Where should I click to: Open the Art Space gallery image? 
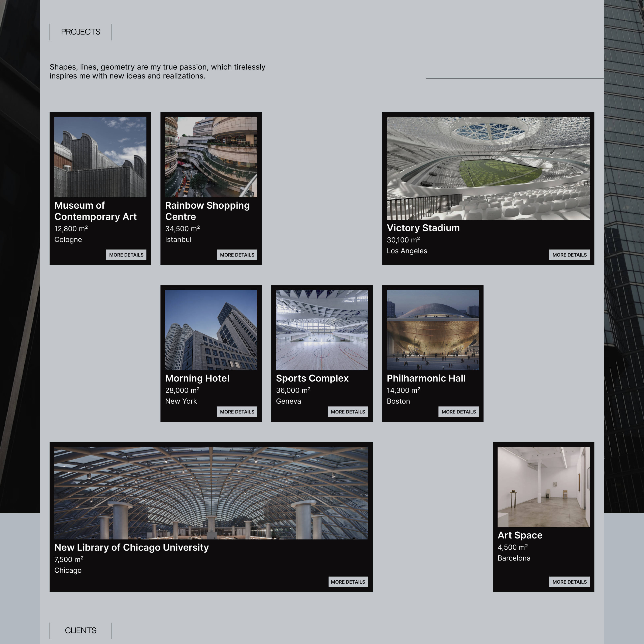click(x=543, y=487)
